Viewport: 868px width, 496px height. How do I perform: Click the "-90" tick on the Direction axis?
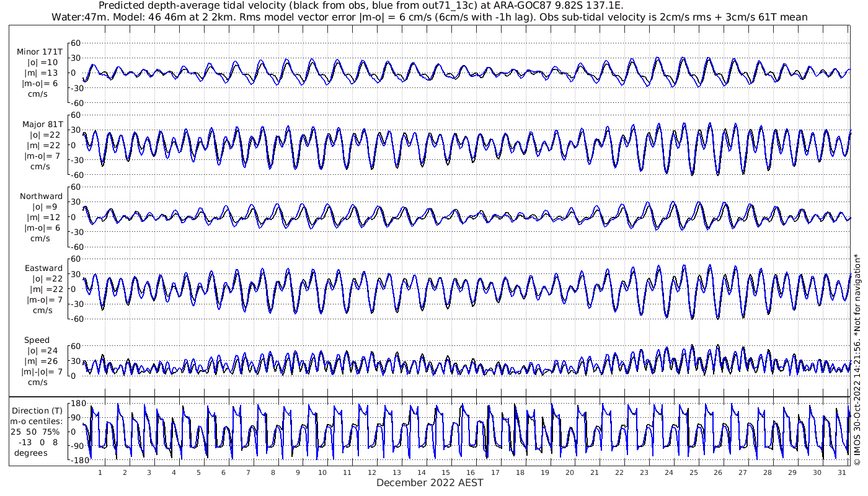[x=77, y=446]
